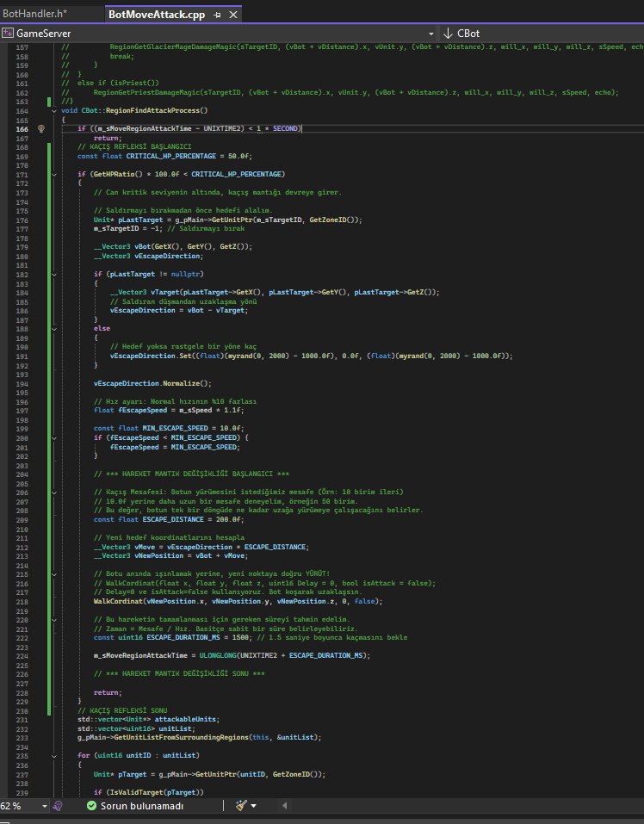Screen dimensions: 644x824
Task: Collapse the else block at line 188
Action: [x=54, y=329]
